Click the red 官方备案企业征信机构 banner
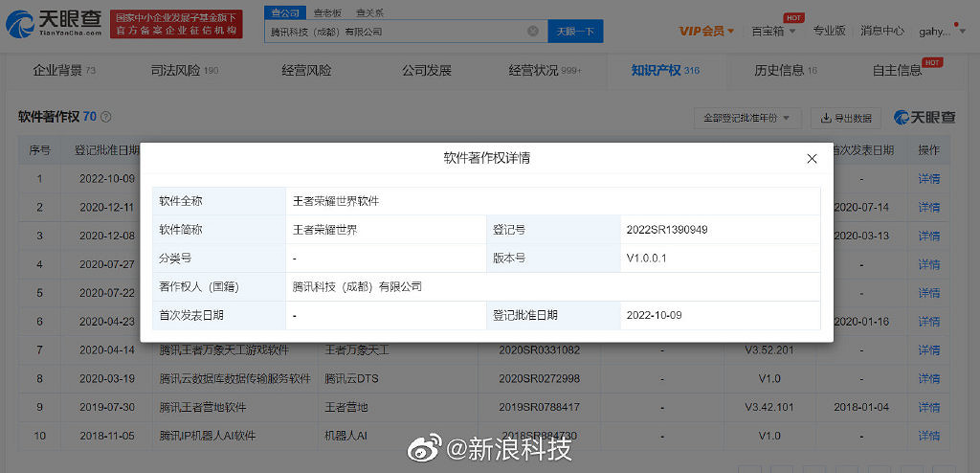This screenshot has width=980, height=473. point(176,24)
